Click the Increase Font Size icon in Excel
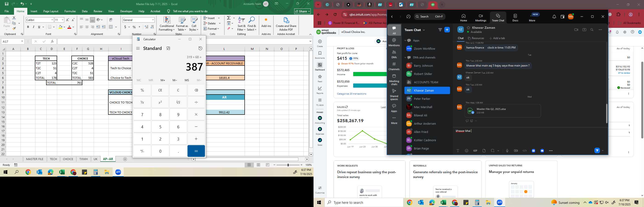Image resolution: width=644 pixels, height=207 pixels. point(67,20)
